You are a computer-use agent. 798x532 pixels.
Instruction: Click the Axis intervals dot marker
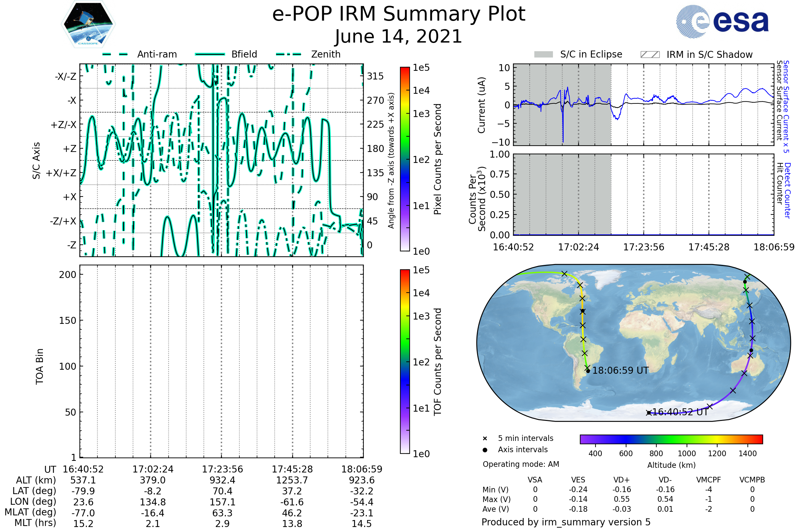point(485,450)
